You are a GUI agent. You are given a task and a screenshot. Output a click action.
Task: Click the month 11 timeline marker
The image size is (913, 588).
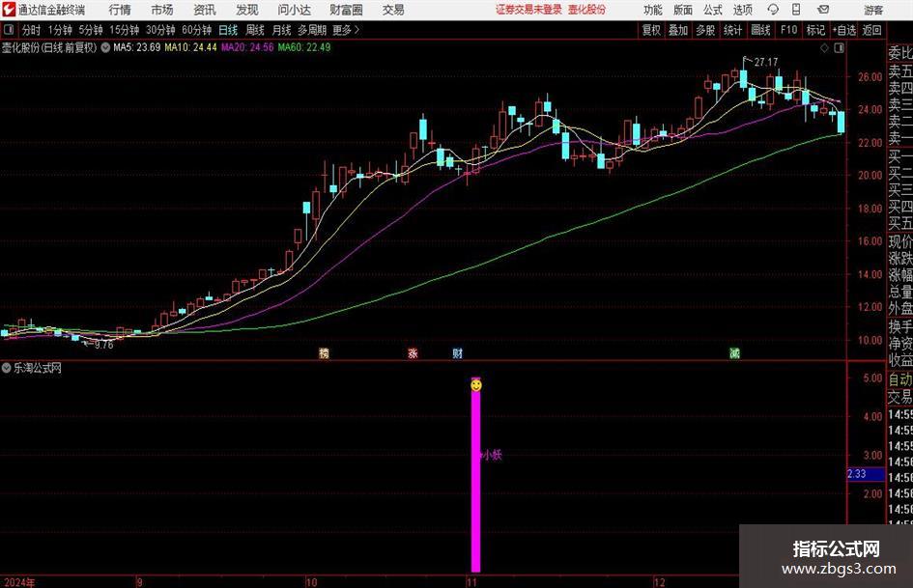(x=471, y=582)
